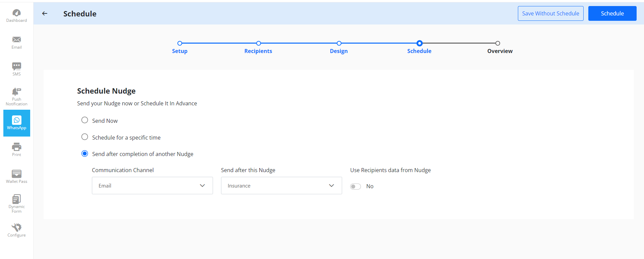
Task: Toggle Use Recipients data from Nudge switch
Action: 356,187
